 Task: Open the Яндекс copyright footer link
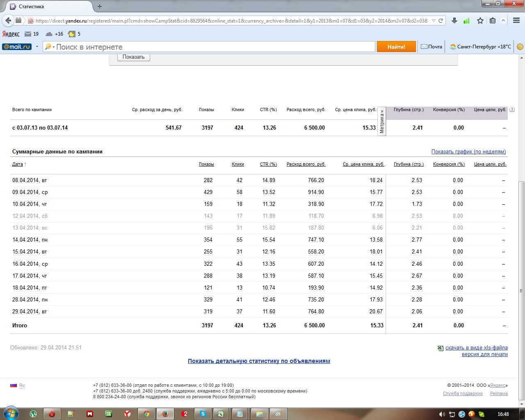click(498, 386)
